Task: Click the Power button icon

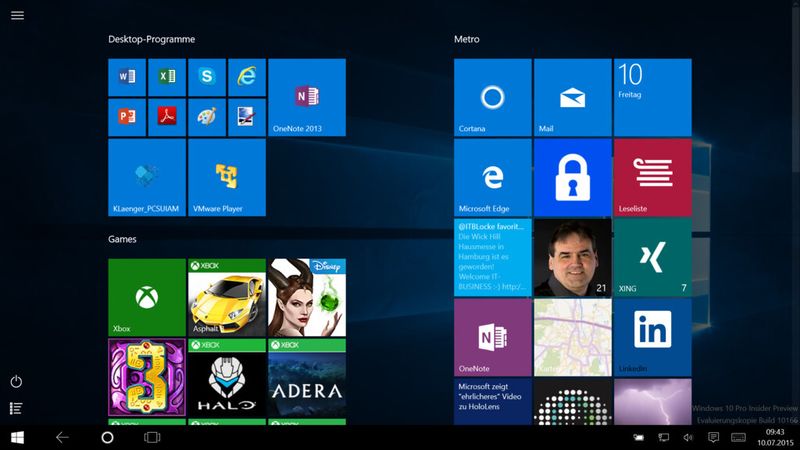Action: coord(16,381)
